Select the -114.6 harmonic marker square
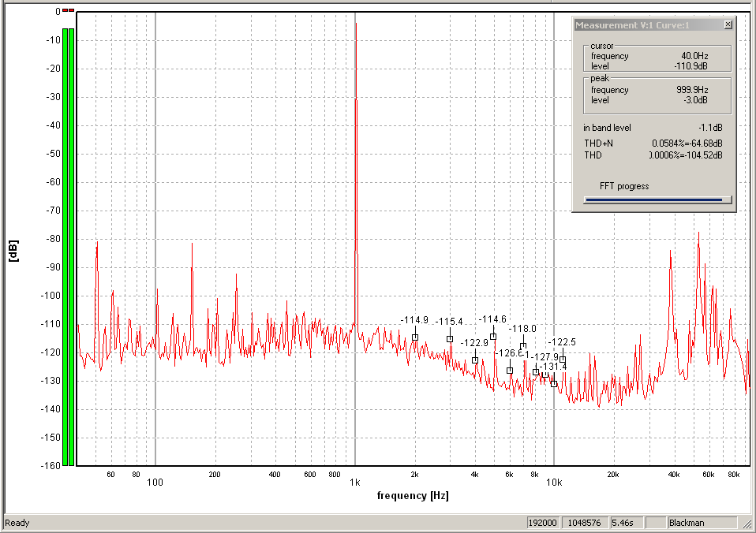This screenshot has width=756, height=533. pyautogui.click(x=493, y=337)
